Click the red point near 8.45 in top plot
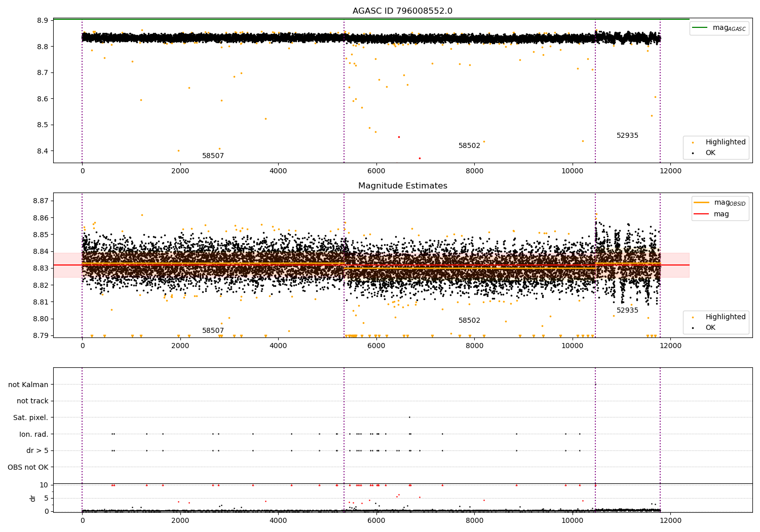Viewport: 760px width, 532px height. [399, 137]
